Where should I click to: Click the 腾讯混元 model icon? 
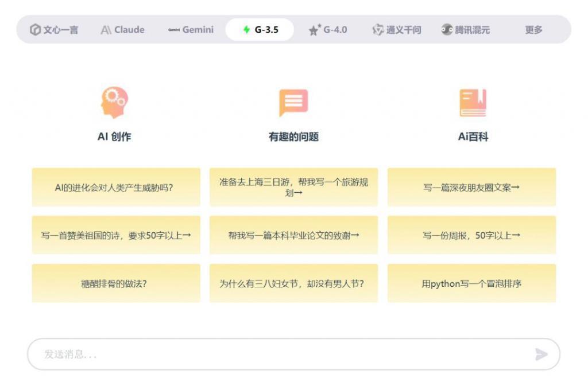point(448,30)
